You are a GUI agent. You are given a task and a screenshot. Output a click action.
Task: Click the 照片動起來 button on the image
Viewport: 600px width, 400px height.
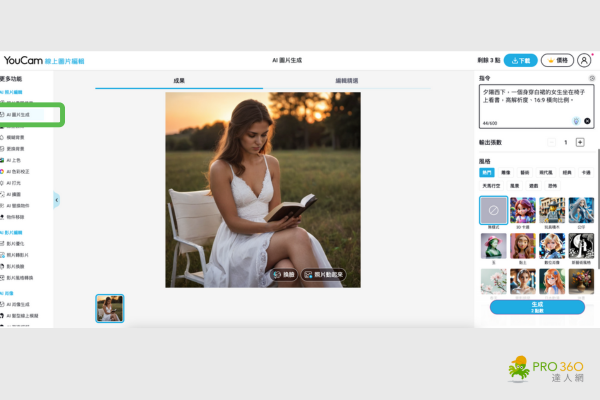[x=324, y=274]
